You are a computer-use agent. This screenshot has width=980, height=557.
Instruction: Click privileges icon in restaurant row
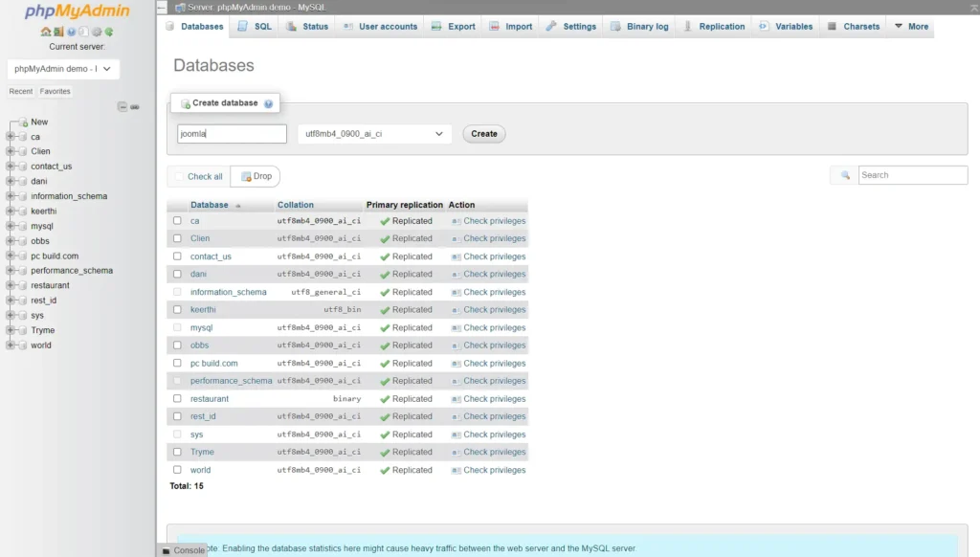pyautogui.click(x=456, y=399)
